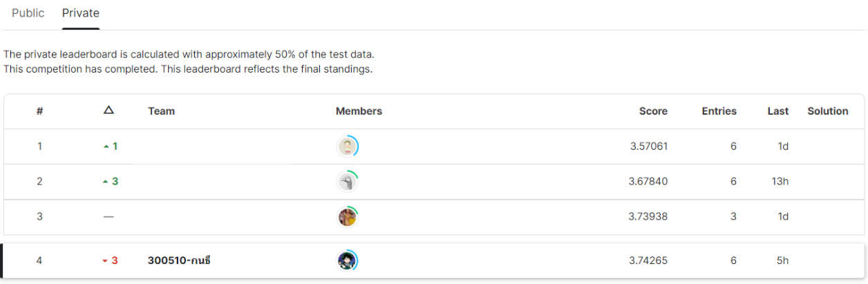Click the Solution column header
Image resolution: width=868 pixels, height=284 pixels.
828,111
